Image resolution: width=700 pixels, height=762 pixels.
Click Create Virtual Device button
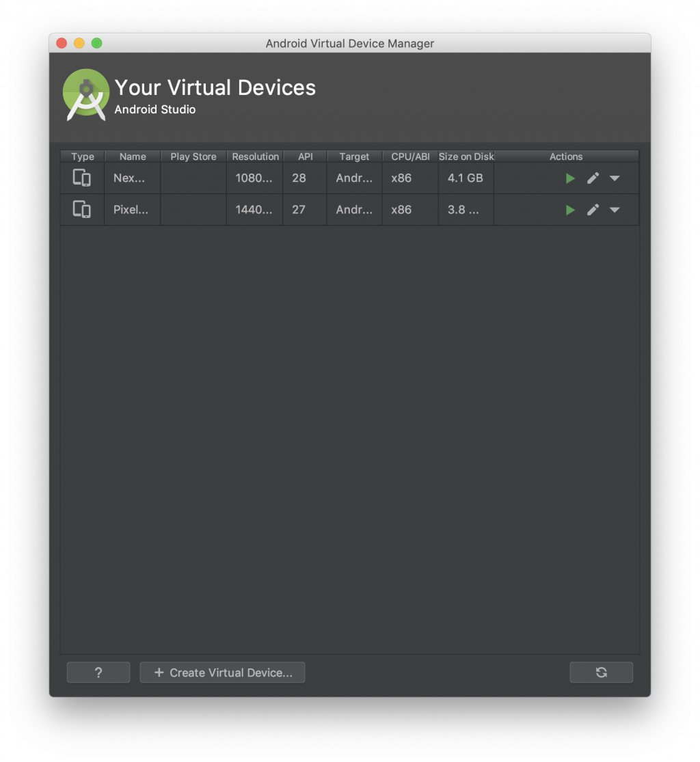[222, 672]
